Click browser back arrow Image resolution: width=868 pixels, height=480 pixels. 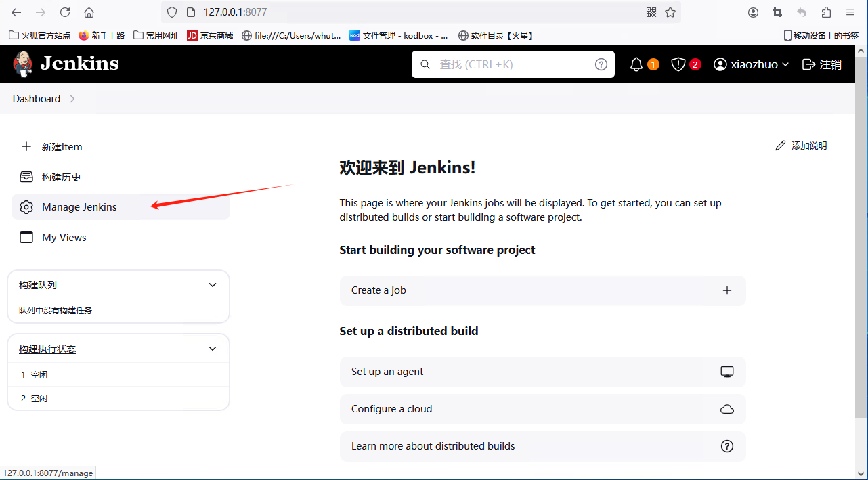[x=16, y=12]
